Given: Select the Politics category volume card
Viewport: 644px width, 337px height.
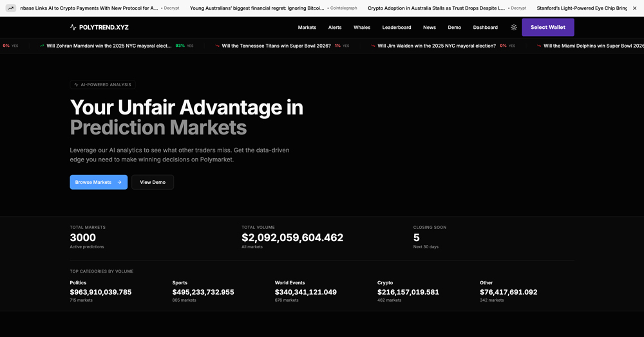Looking at the screenshot, I should coord(100,291).
